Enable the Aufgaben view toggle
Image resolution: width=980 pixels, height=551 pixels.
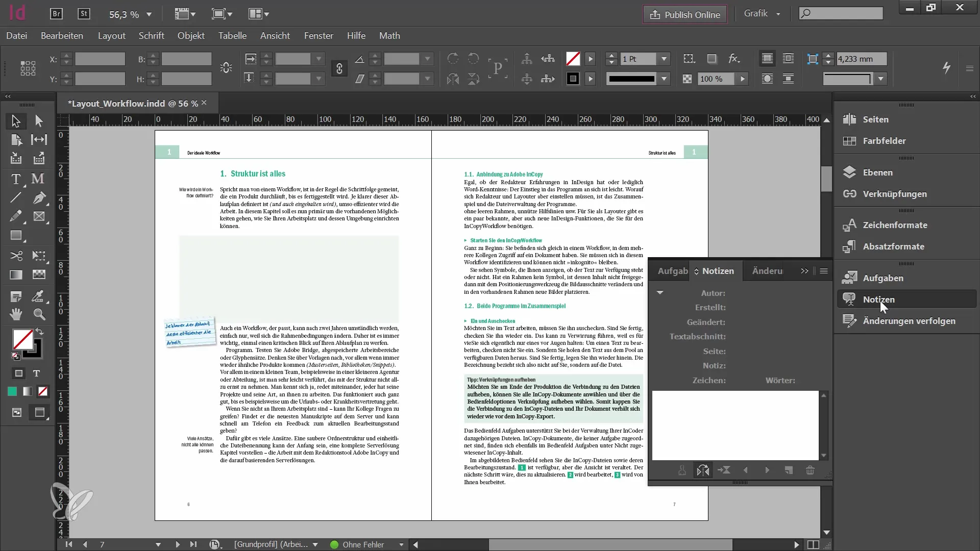point(672,270)
